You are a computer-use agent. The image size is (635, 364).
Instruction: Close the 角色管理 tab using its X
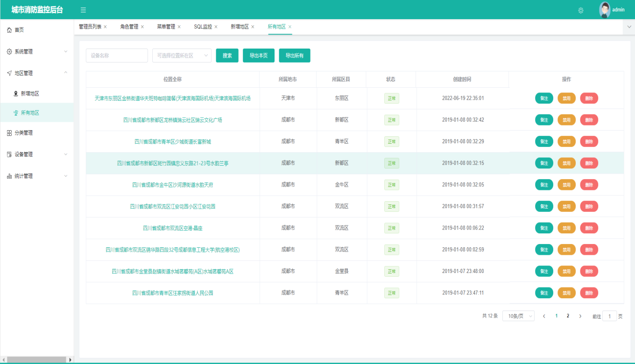[x=142, y=27]
